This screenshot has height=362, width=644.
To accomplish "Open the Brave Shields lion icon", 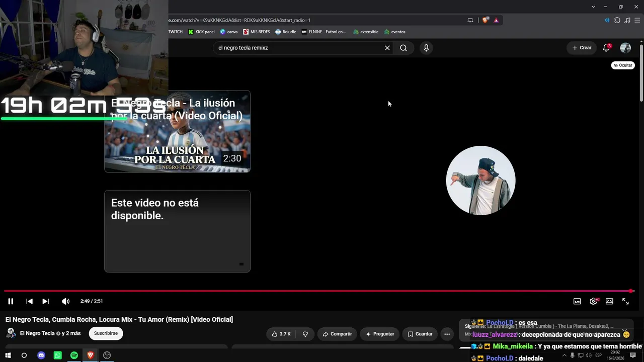I will click(x=485, y=20).
